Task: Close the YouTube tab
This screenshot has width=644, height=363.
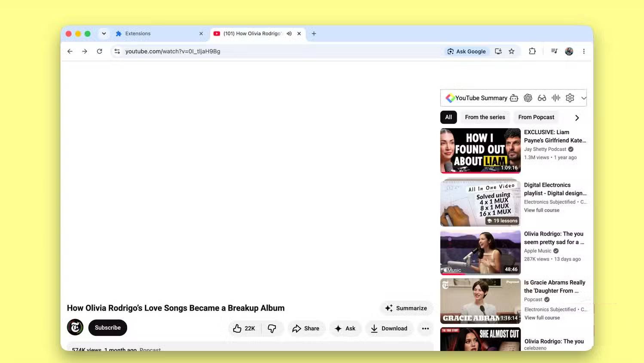Action: coord(299,34)
